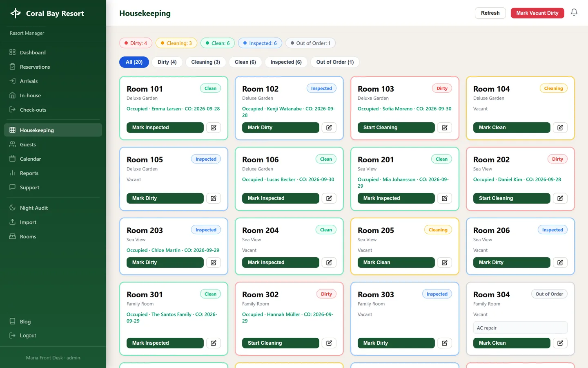
Task: Open edit icon for Room 101
Action: click(214, 128)
